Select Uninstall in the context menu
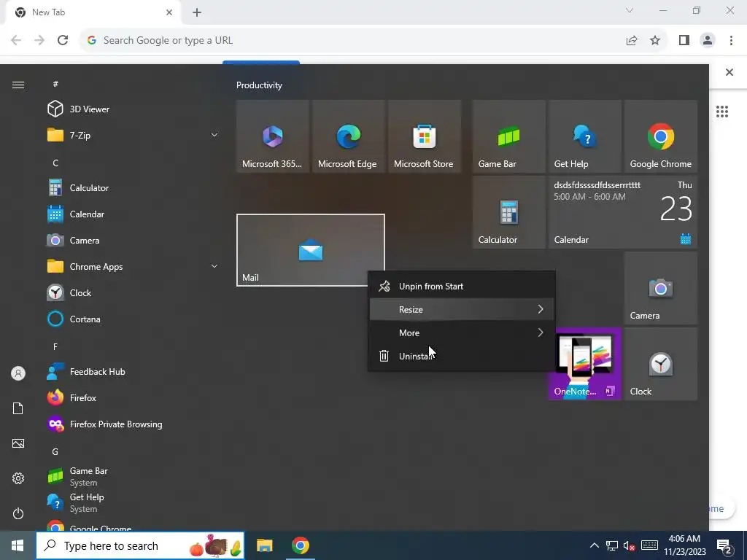The height and width of the screenshot is (560, 747). coord(462,356)
